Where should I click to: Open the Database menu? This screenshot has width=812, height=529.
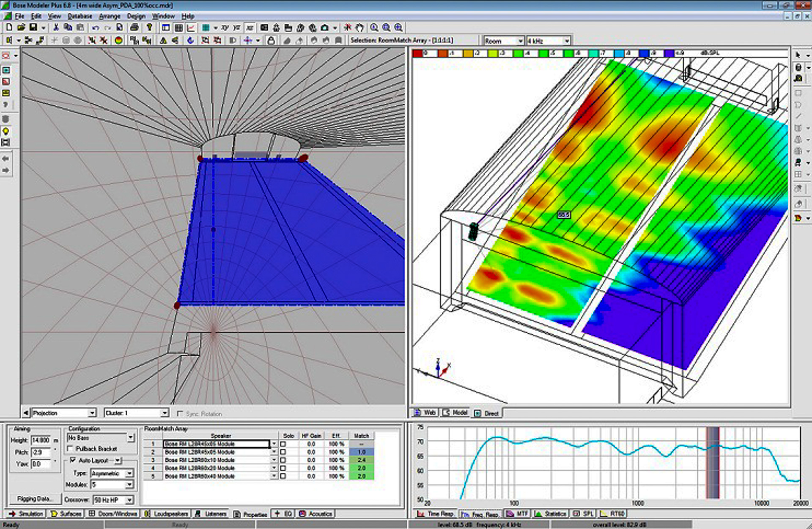click(x=80, y=16)
